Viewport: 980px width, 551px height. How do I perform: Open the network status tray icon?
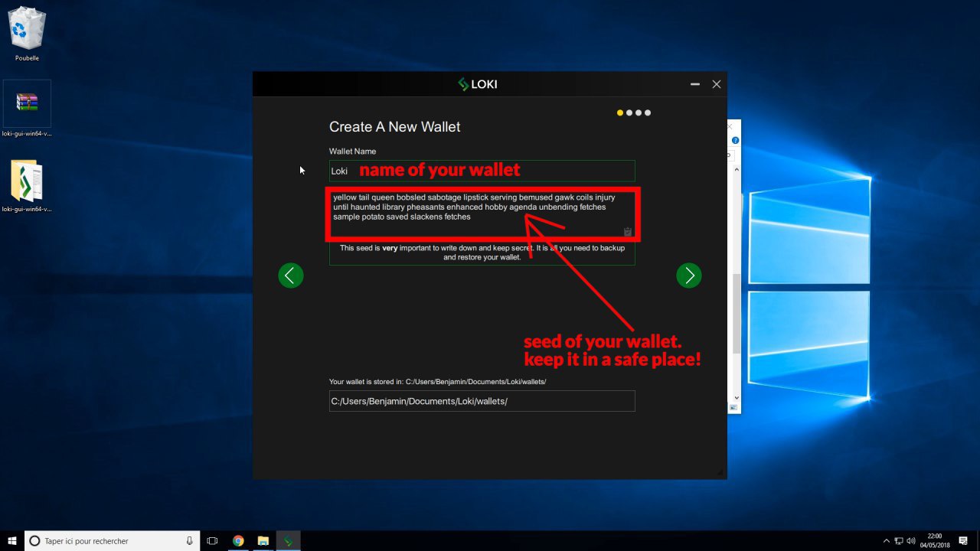pos(899,540)
